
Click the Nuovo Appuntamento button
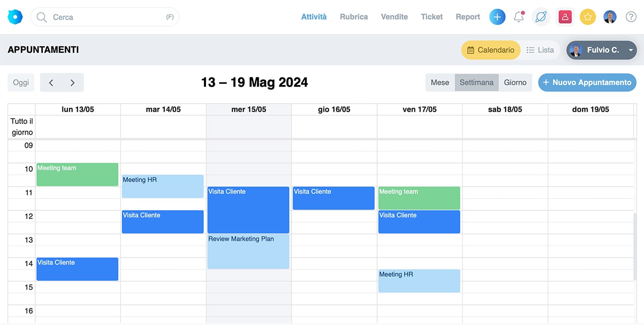(587, 83)
